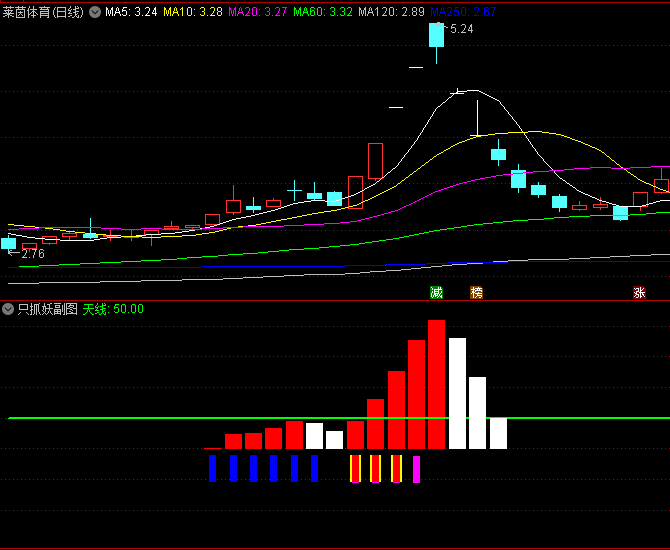This screenshot has height=550, width=670.
Task: Click the MA5: 3.24 label
Action: click(x=131, y=12)
